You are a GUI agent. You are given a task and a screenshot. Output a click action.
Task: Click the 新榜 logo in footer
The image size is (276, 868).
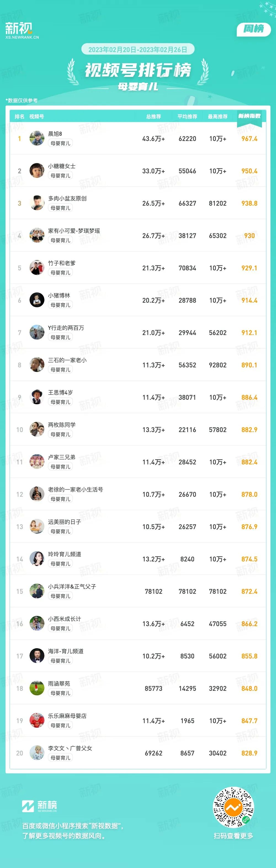(x=39, y=806)
